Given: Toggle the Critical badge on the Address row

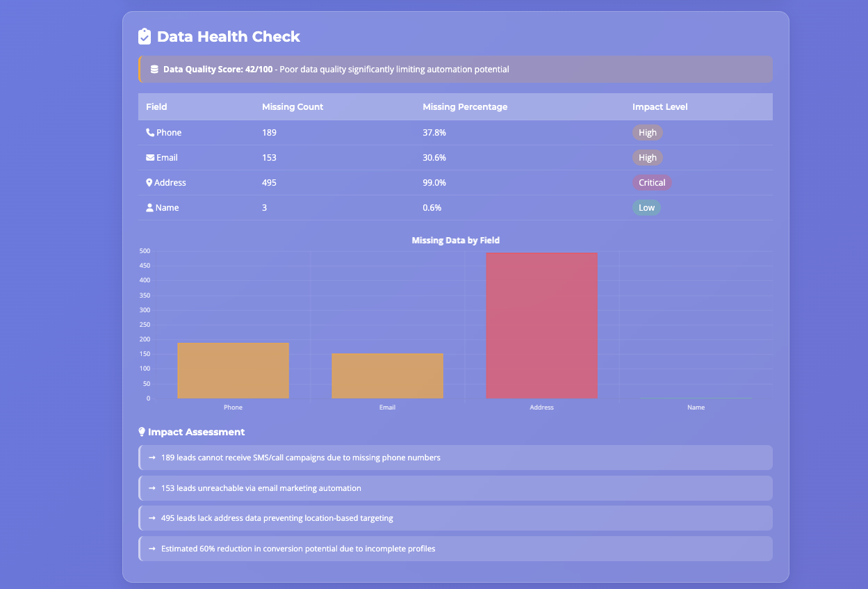Looking at the screenshot, I should (652, 182).
